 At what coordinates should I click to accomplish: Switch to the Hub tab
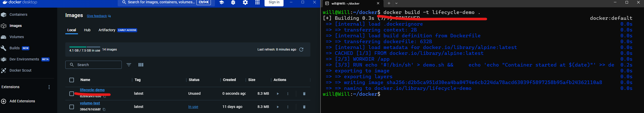87,30
